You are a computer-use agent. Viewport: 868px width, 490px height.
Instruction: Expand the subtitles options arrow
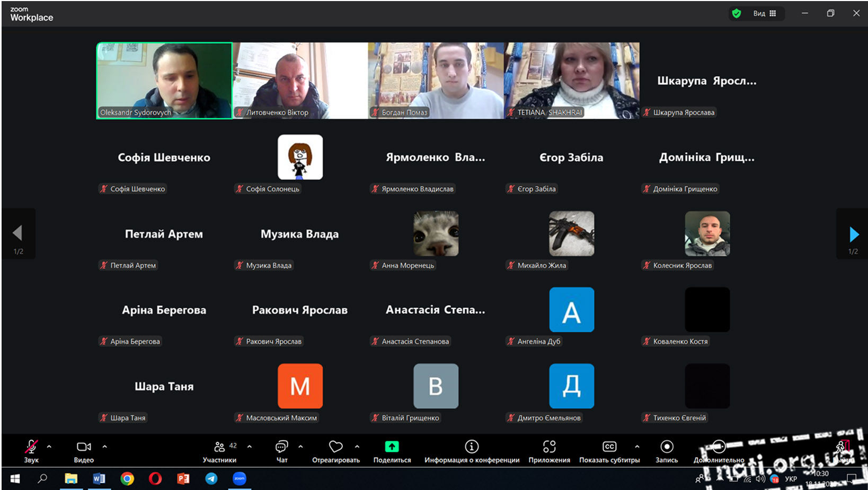coord(637,447)
